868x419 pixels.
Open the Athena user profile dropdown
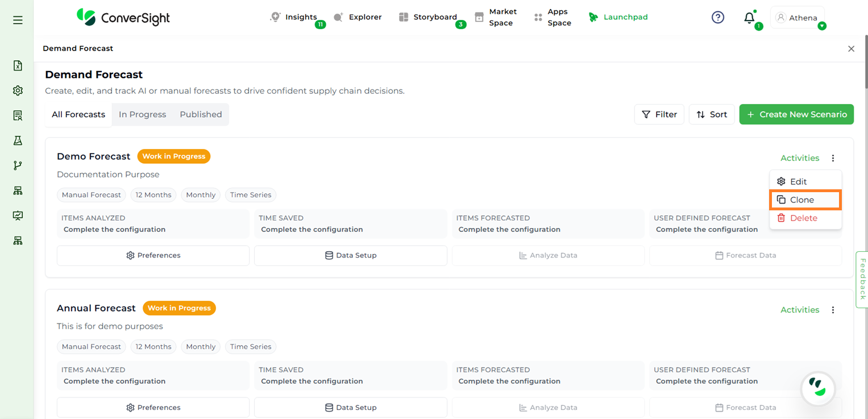click(x=798, y=18)
